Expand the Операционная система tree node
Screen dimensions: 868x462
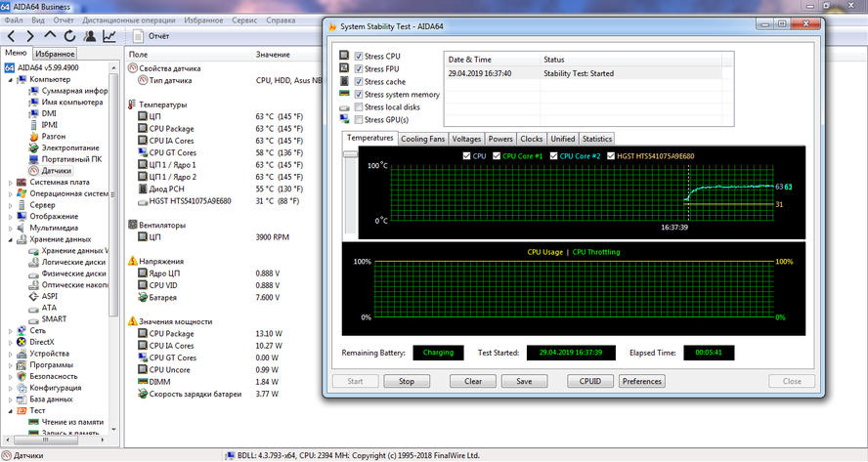(11, 193)
